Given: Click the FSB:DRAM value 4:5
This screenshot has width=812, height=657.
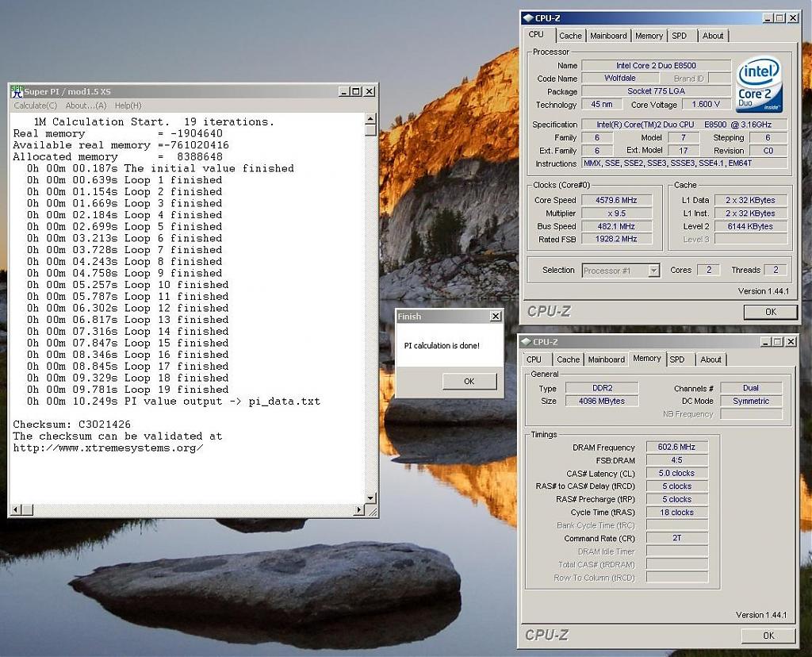Looking at the screenshot, I should coord(677,460).
